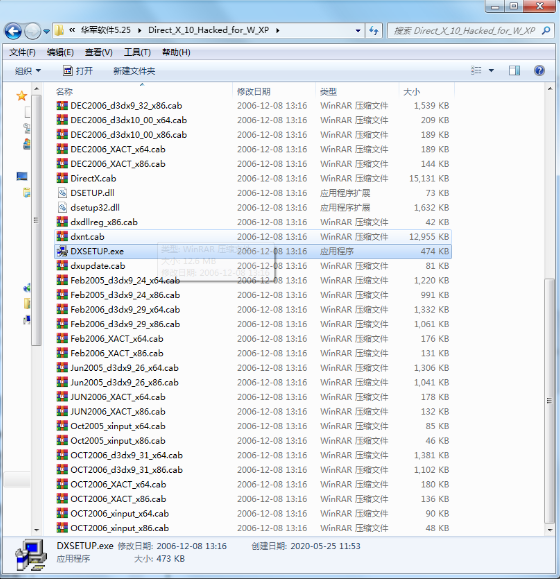
Task: Expand the 组织 dropdown
Action: [x=28, y=71]
